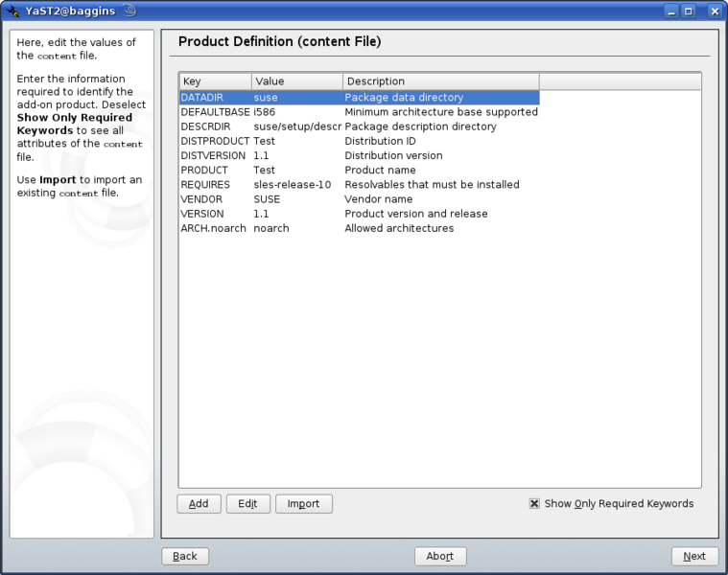The width and height of the screenshot is (728, 575).
Task: Click 'Product version and release' description
Action: [416, 214]
